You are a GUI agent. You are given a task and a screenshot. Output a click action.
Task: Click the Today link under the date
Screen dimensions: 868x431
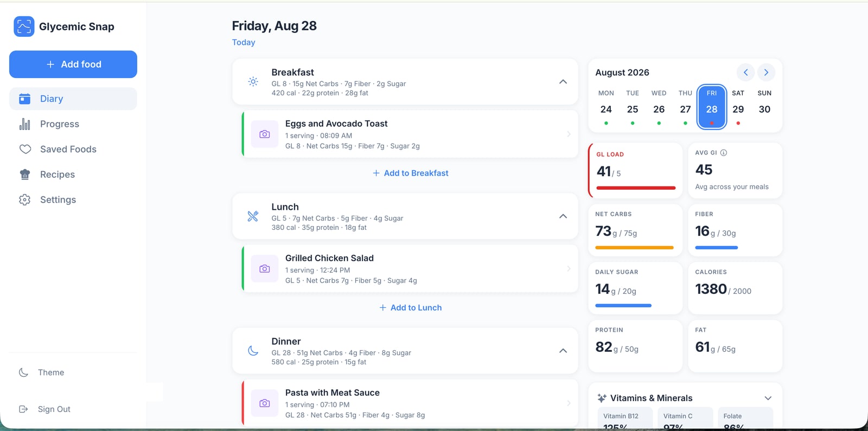(x=244, y=42)
